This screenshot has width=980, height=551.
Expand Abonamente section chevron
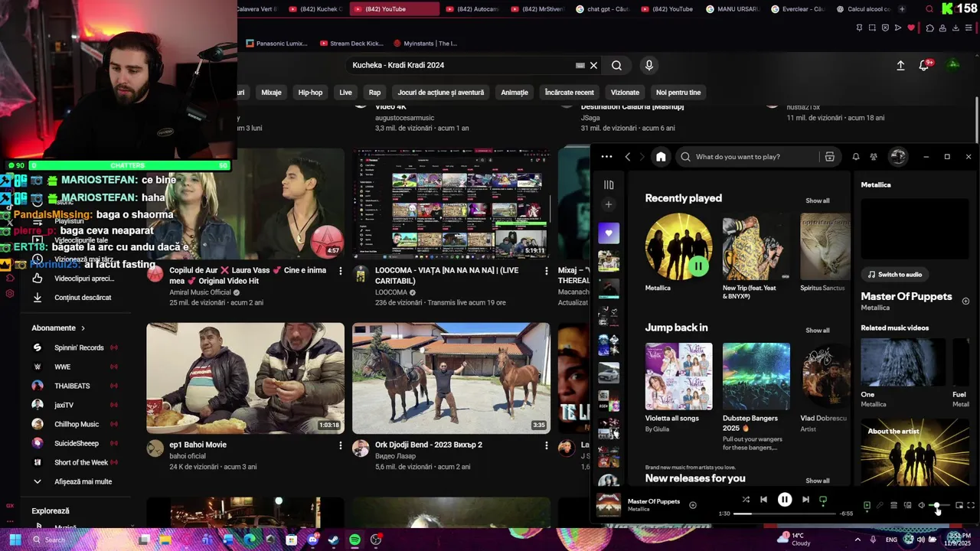pos(83,328)
